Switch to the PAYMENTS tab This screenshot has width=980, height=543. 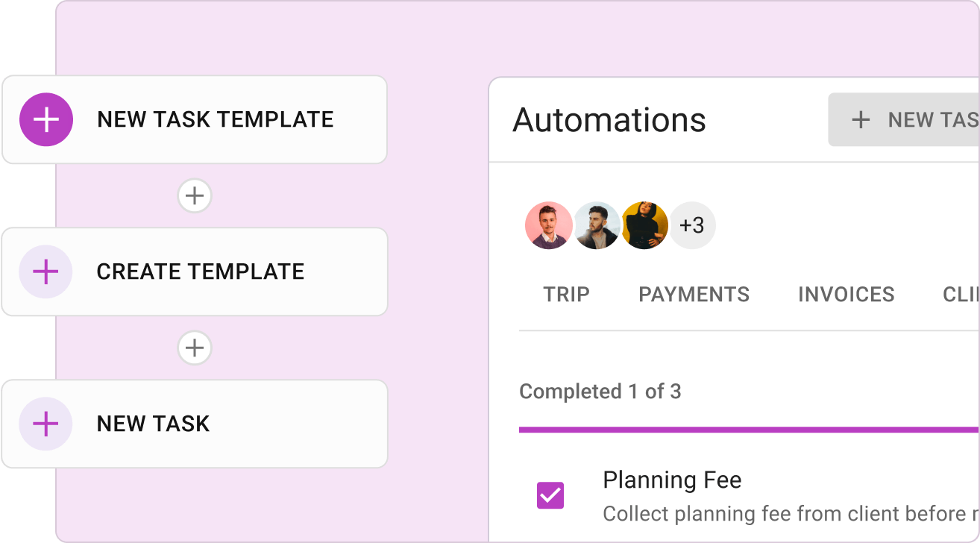coord(694,294)
